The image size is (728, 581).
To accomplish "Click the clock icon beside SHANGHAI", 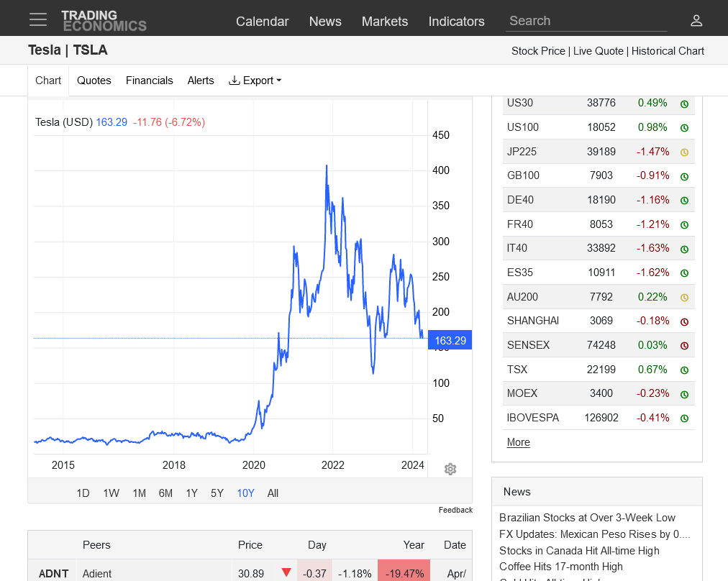I will 684,321.
